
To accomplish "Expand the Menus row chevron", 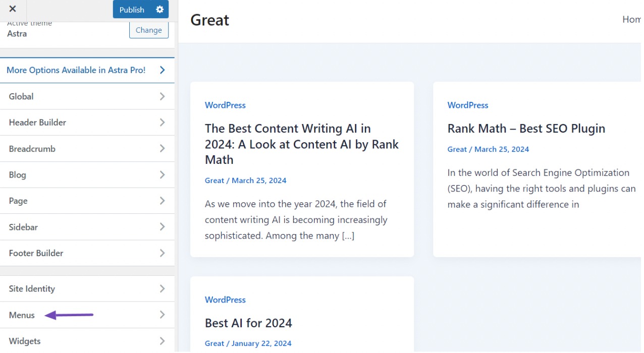I will point(163,315).
